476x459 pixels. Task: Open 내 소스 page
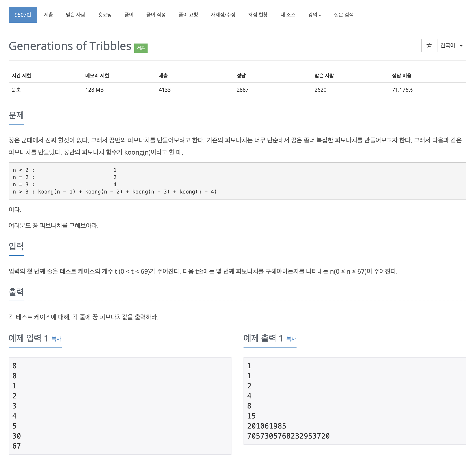click(x=288, y=15)
